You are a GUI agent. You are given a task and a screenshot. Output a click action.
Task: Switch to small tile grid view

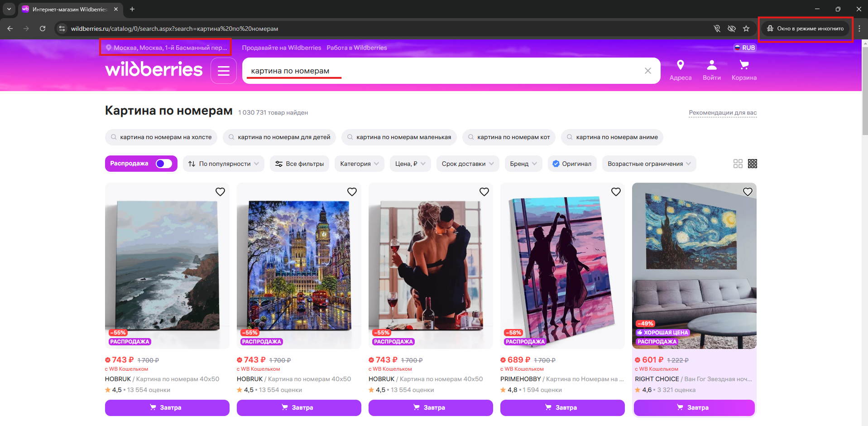tap(753, 164)
